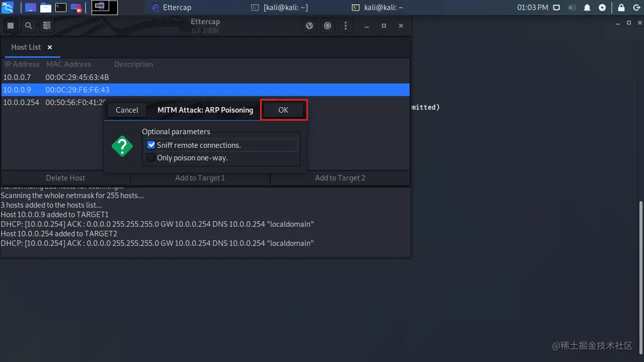Switch to [kali@kali: ~] taskbar entry
The height and width of the screenshot is (362, 644).
(x=279, y=8)
